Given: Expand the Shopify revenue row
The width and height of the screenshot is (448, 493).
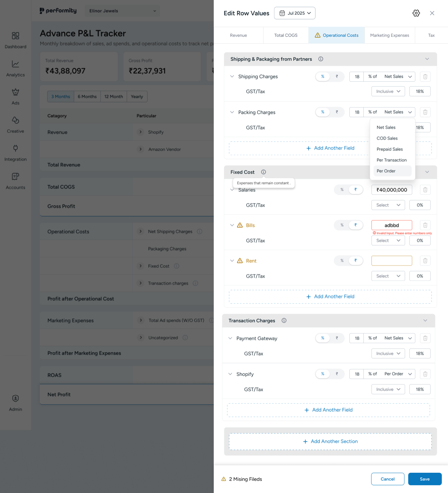Looking at the screenshot, I should [140, 132].
